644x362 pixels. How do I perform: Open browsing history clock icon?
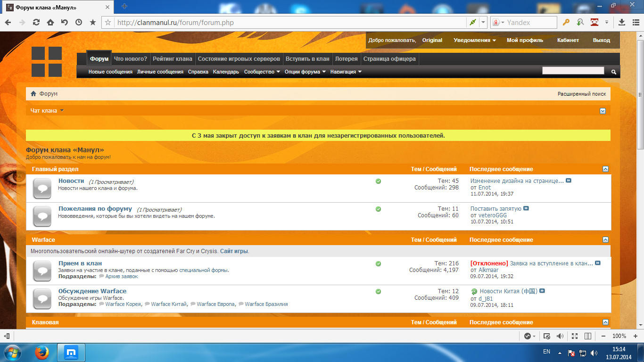point(79,22)
